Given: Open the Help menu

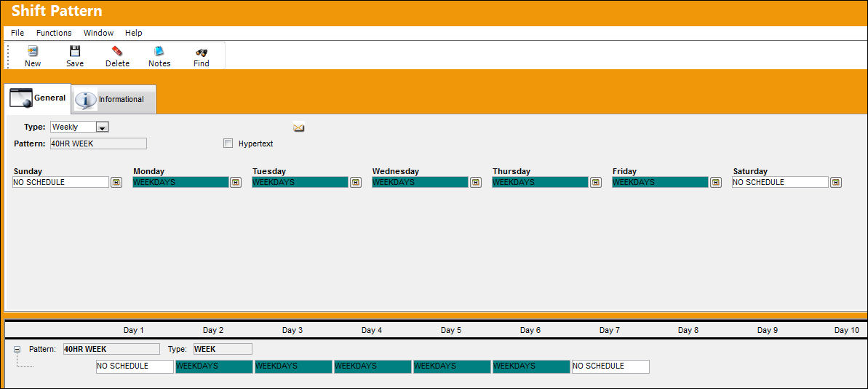Looking at the screenshot, I should coord(133,33).
